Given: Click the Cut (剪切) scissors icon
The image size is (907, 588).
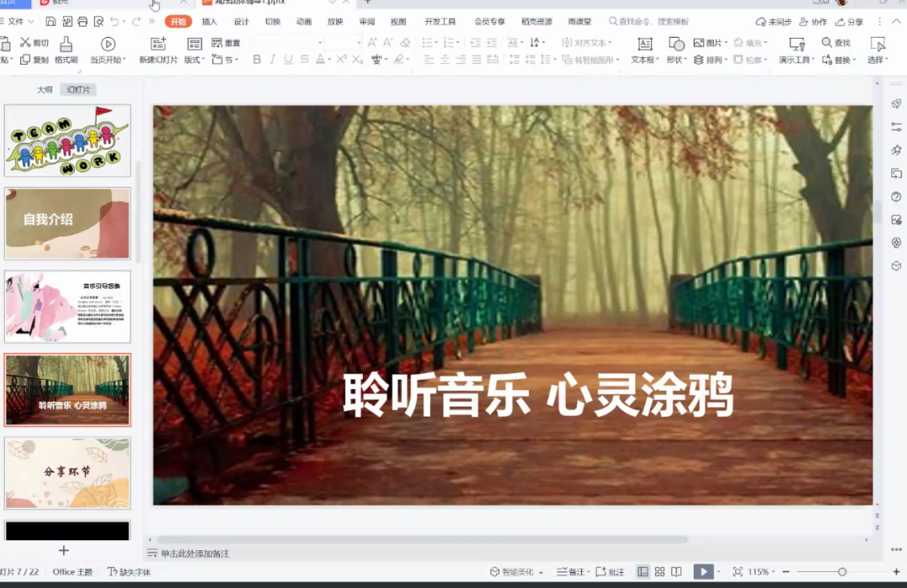Looking at the screenshot, I should point(26,43).
